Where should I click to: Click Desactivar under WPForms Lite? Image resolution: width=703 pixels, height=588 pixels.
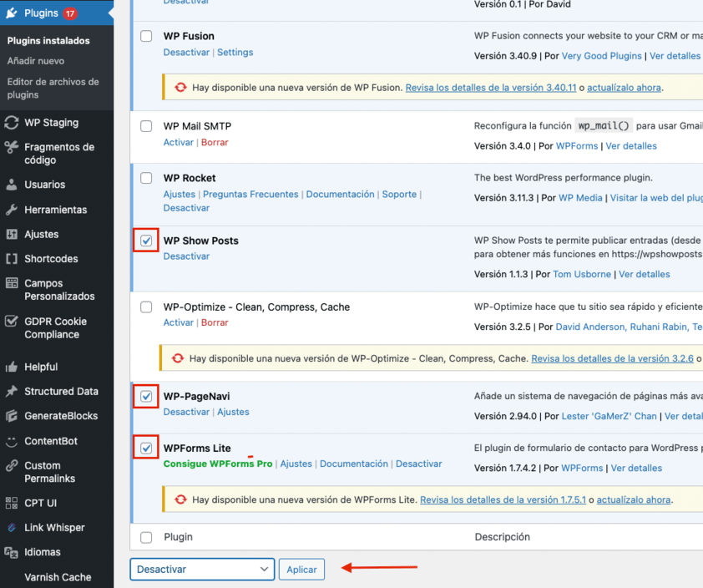tap(419, 464)
